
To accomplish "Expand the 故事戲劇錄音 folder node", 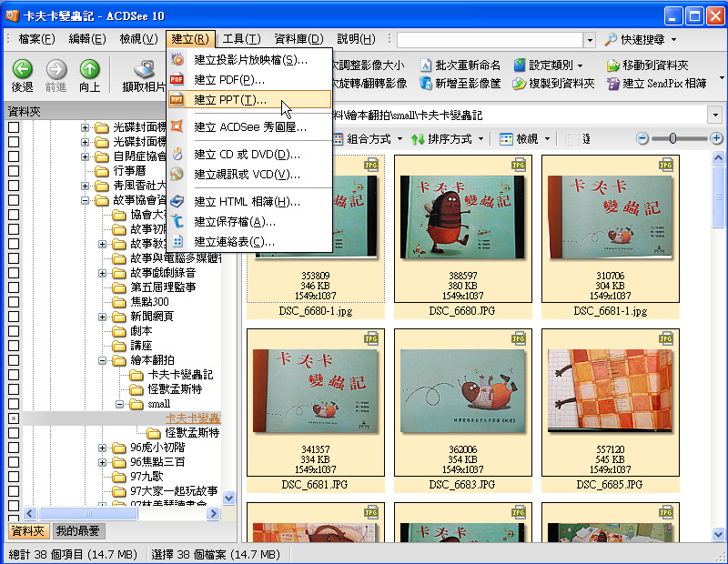I will pos(102,274).
